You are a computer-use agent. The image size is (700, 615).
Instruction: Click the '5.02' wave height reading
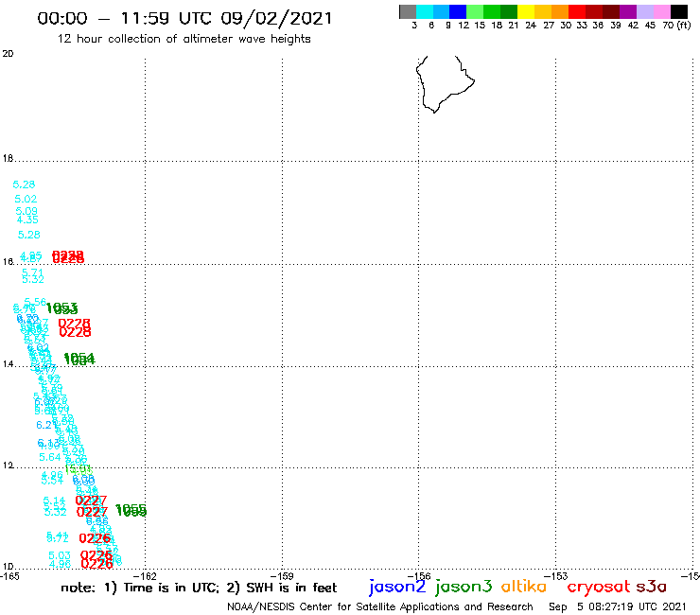(26, 199)
